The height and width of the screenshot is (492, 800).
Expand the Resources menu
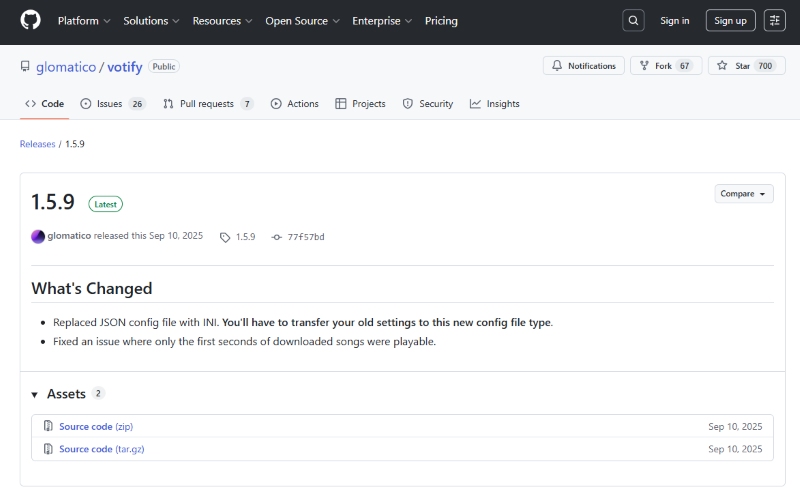click(x=222, y=21)
